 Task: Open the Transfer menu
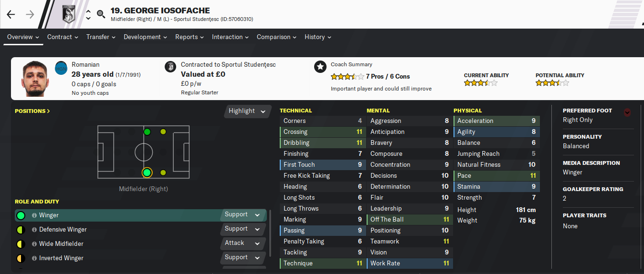coord(101,37)
